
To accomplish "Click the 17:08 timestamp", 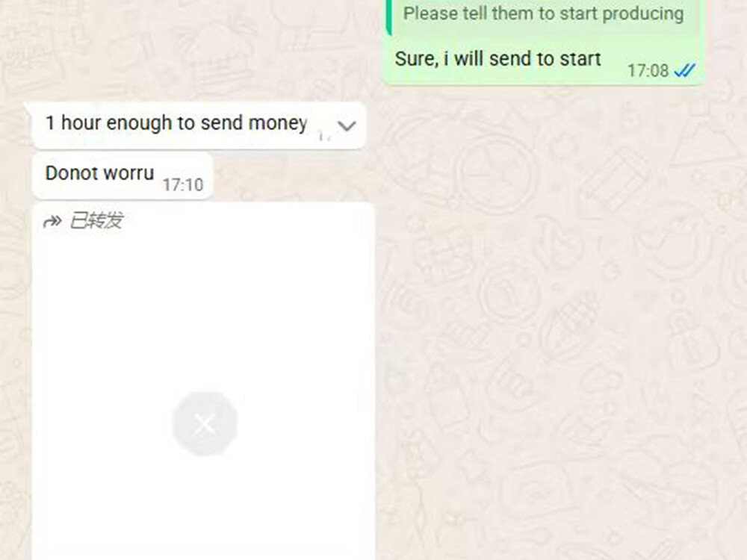I will click(x=648, y=71).
